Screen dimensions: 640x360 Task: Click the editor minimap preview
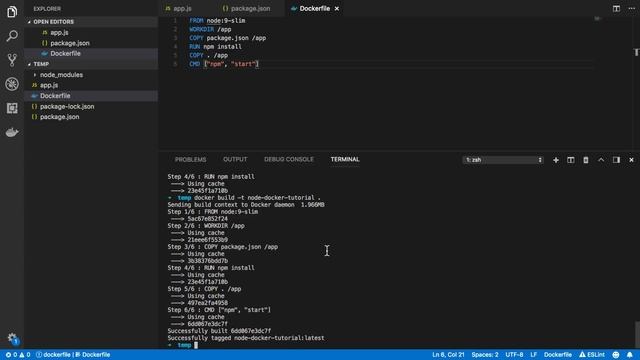(x=598, y=18)
